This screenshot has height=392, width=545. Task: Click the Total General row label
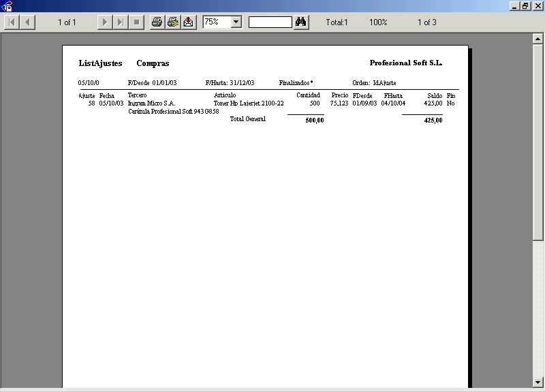coord(247,119)
